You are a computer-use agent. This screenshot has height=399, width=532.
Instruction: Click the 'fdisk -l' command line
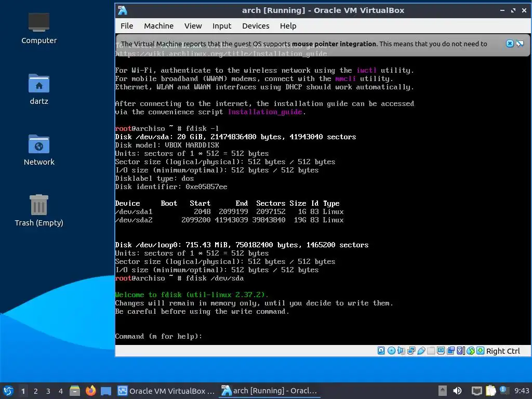point(167,129)
